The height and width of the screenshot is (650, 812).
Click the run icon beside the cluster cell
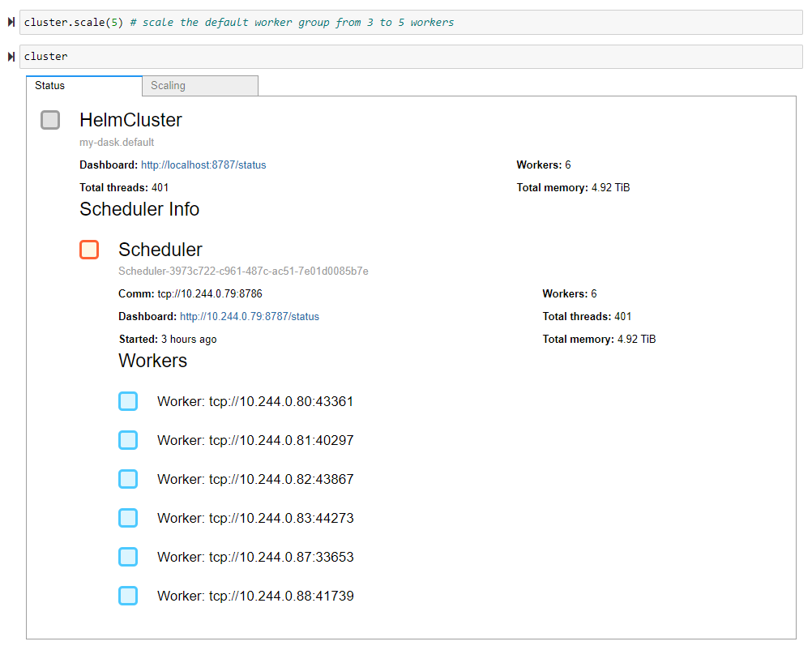[11, 57]
